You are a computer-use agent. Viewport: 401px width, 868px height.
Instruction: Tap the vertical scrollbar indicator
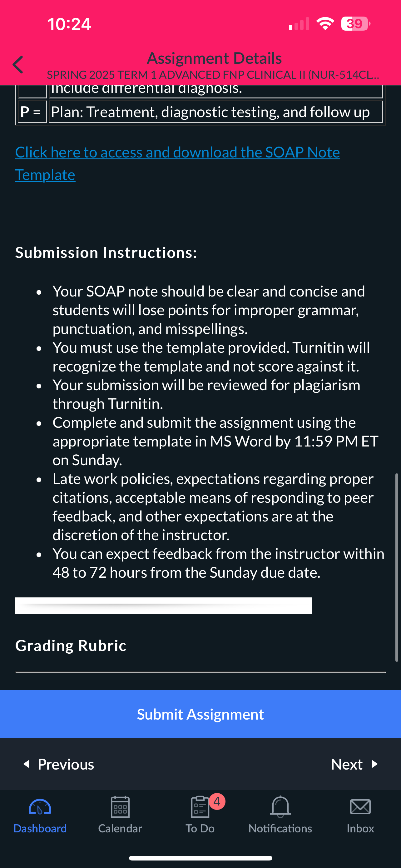pos(397,567)
